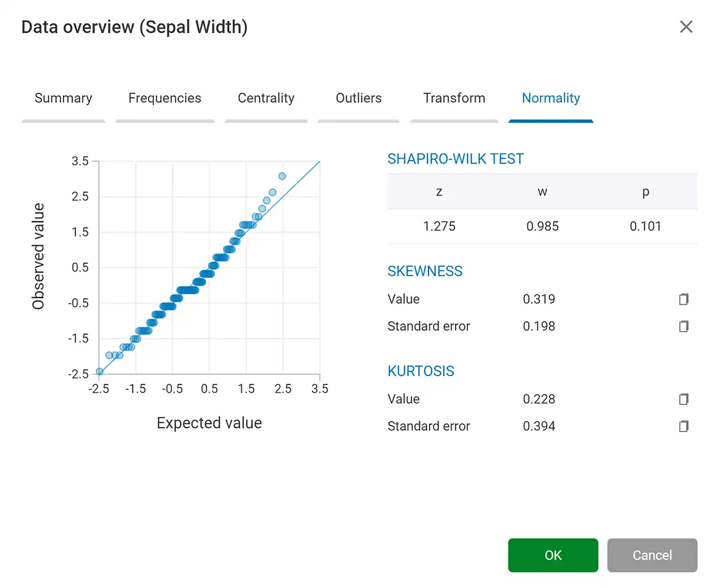719x588 pixels.
Task: Switch to the Summary tab
Action: point(64,98)
